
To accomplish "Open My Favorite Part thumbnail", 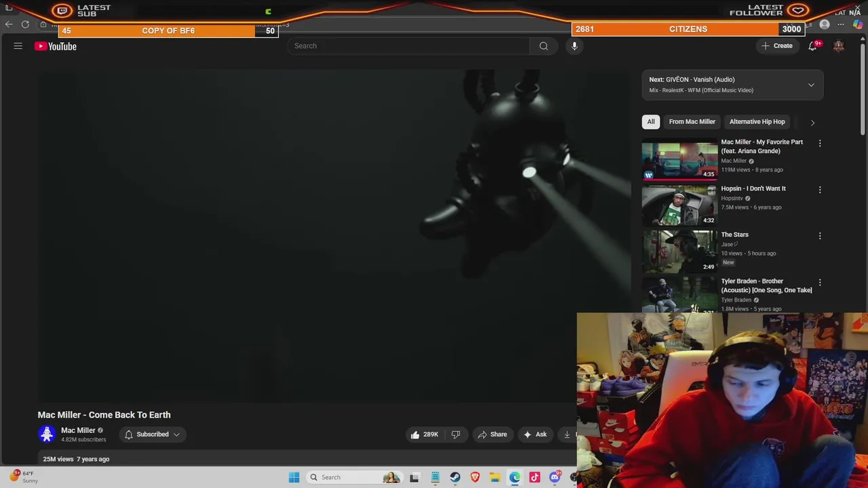I will coord(679,159).
